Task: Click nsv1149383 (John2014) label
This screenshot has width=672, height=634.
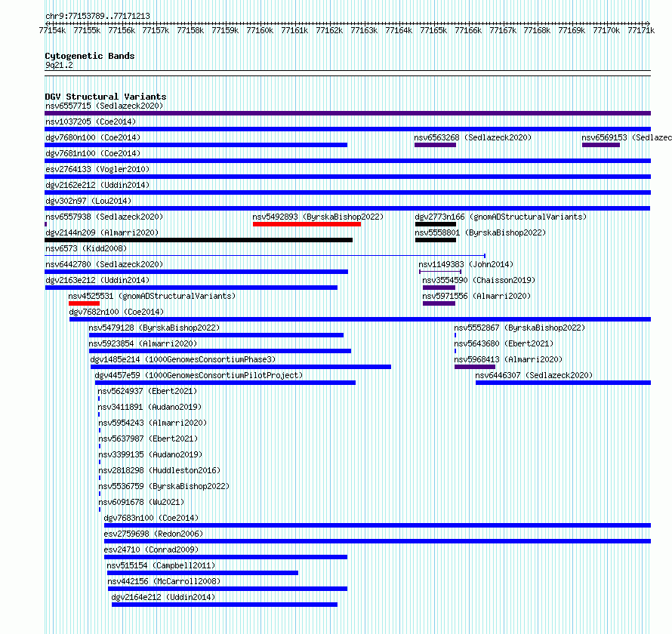Action: [466, 264]
